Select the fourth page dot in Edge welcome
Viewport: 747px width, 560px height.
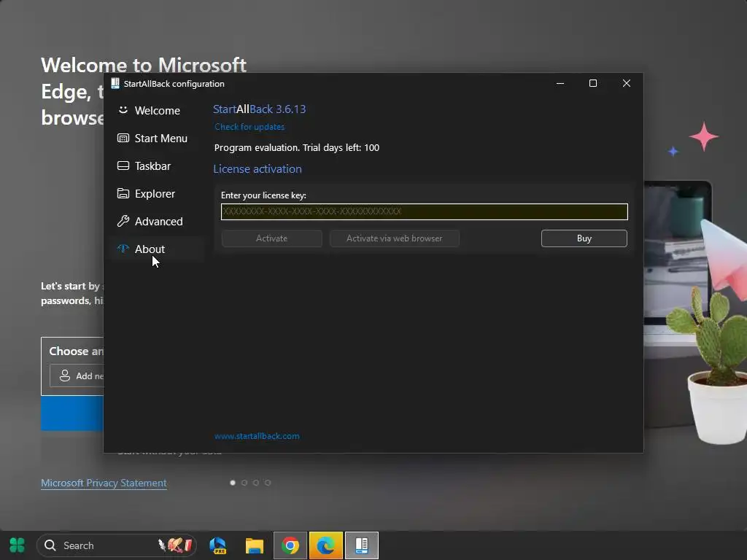pos(268,483)
